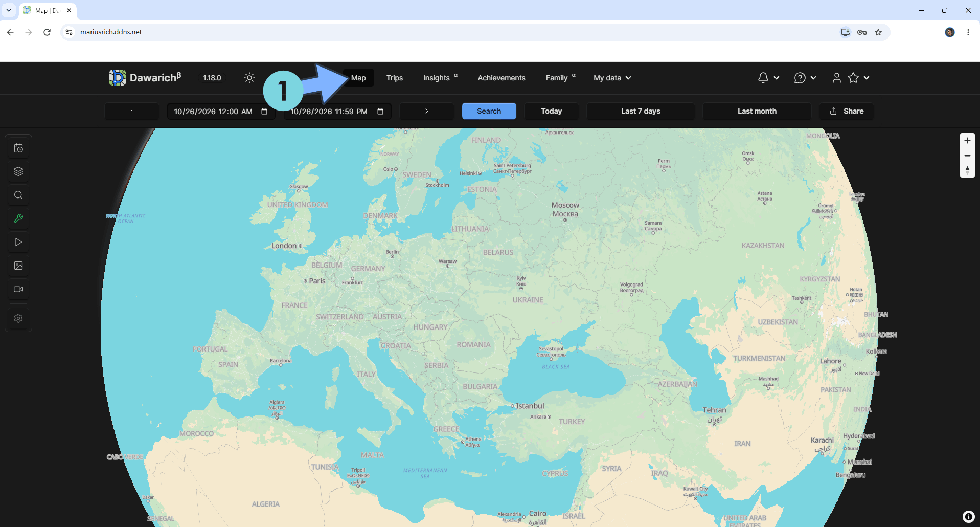Open map attribution info icon
The height and width of the screenshot is (527, 980).
click(x=968, y=517)
